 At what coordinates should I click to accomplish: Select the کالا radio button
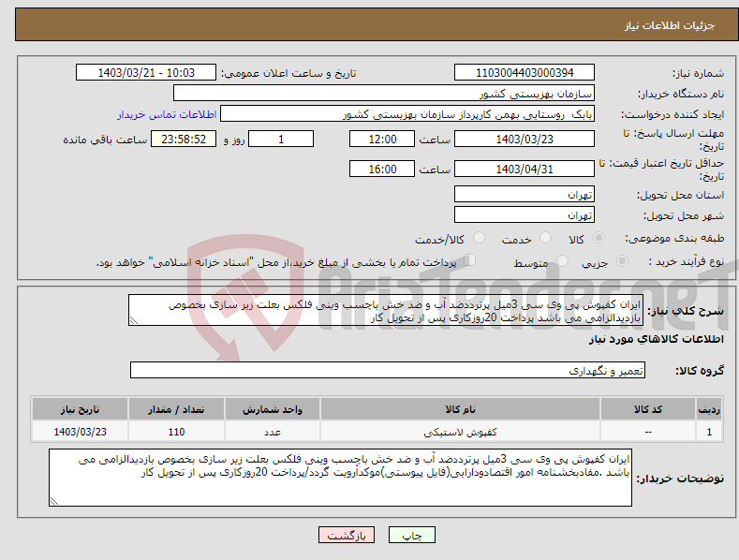tap(599, 238)
